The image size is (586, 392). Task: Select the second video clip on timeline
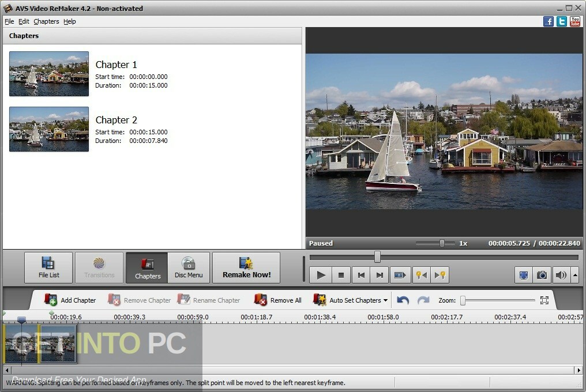click(x=58, y=344)
